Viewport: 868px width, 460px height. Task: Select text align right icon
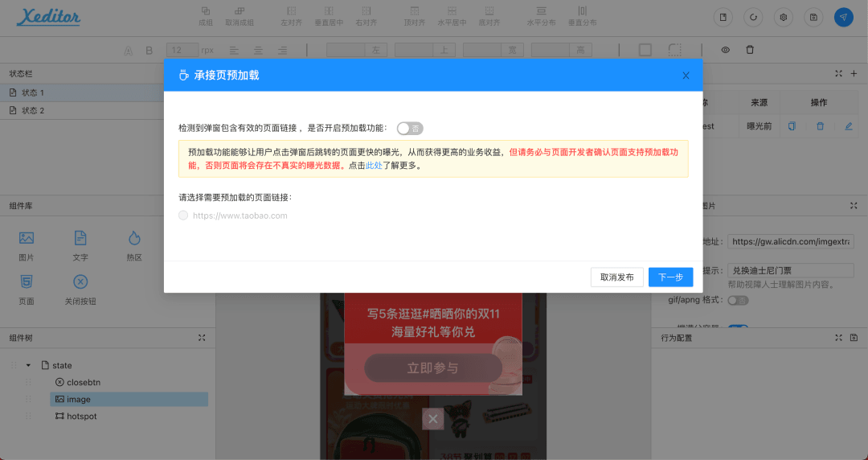[283, 51]
